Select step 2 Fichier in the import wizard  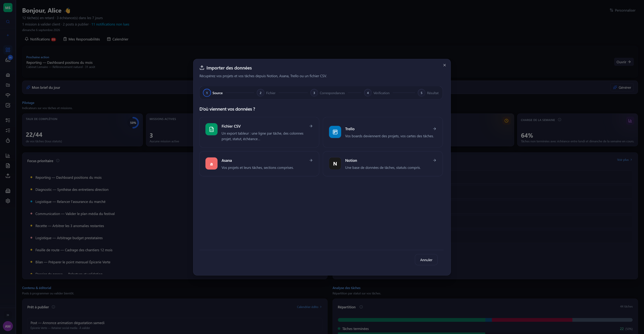(266, 93)
